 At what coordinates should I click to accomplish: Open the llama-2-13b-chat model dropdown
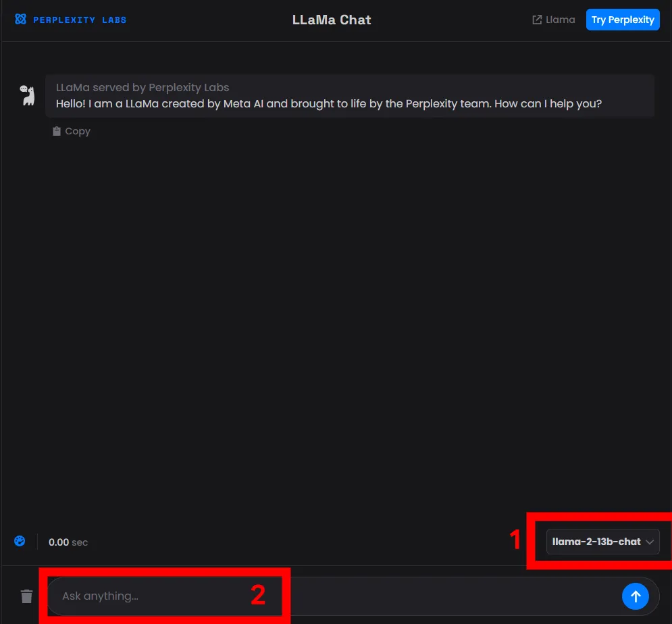pyautogui.click(x=602, y=542)
